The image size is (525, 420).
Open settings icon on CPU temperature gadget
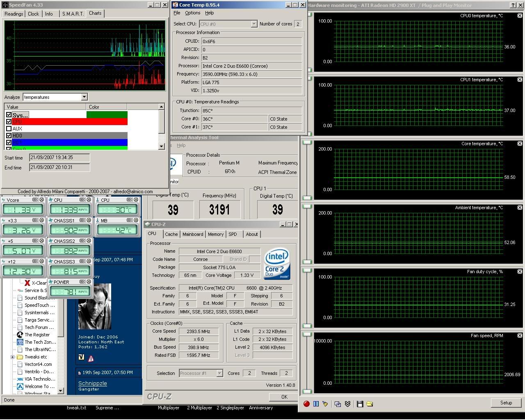coord(130,200)
